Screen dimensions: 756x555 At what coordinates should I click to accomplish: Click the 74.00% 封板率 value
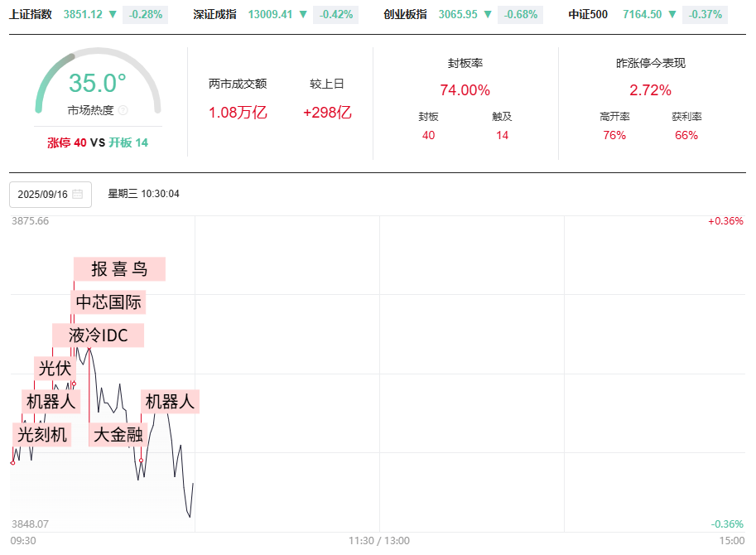465,90
